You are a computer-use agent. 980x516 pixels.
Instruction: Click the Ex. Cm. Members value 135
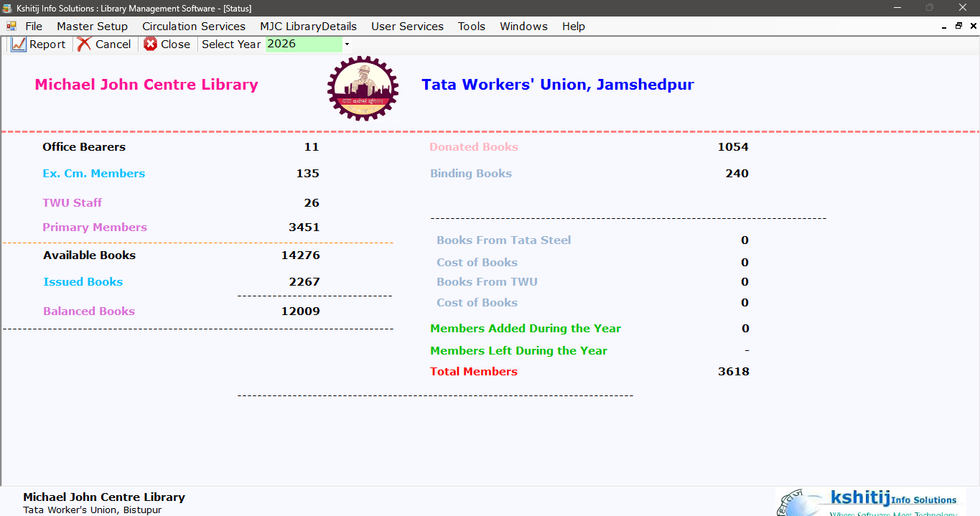coord(308,174)
